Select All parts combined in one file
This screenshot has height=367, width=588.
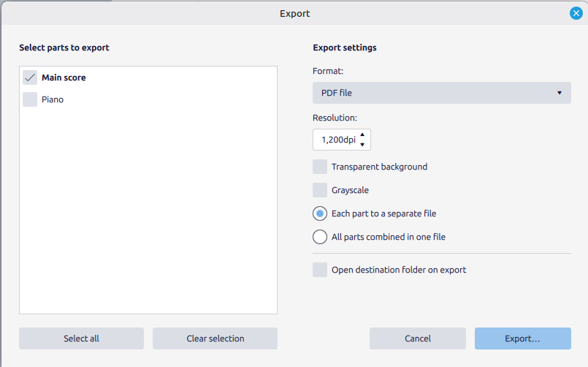(320, 237)
